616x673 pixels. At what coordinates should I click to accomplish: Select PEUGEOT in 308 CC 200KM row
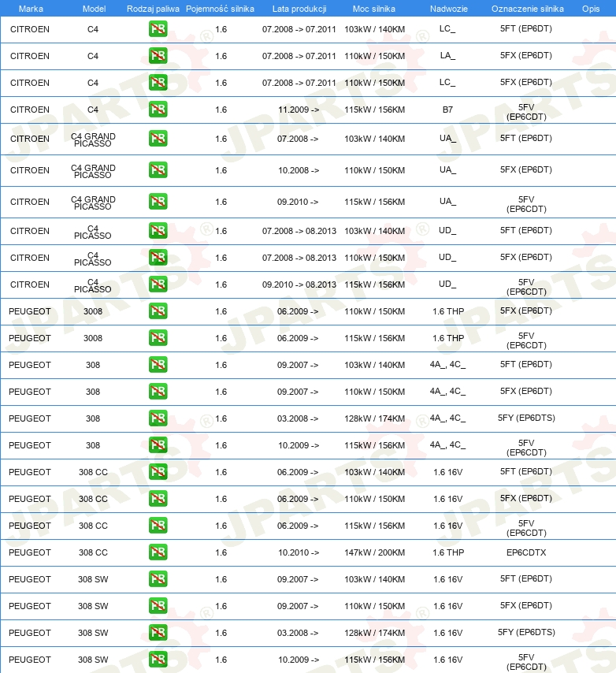(x=30, y=552)
